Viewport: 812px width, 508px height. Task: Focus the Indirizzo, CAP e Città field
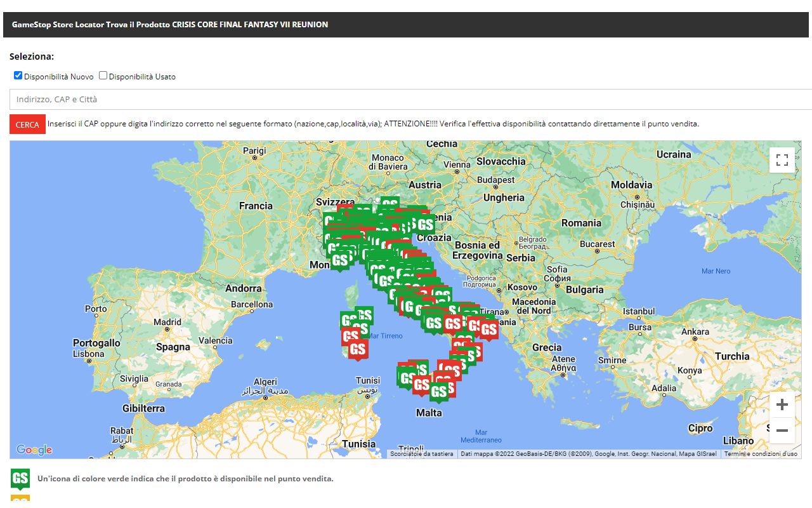click(406, 100)
